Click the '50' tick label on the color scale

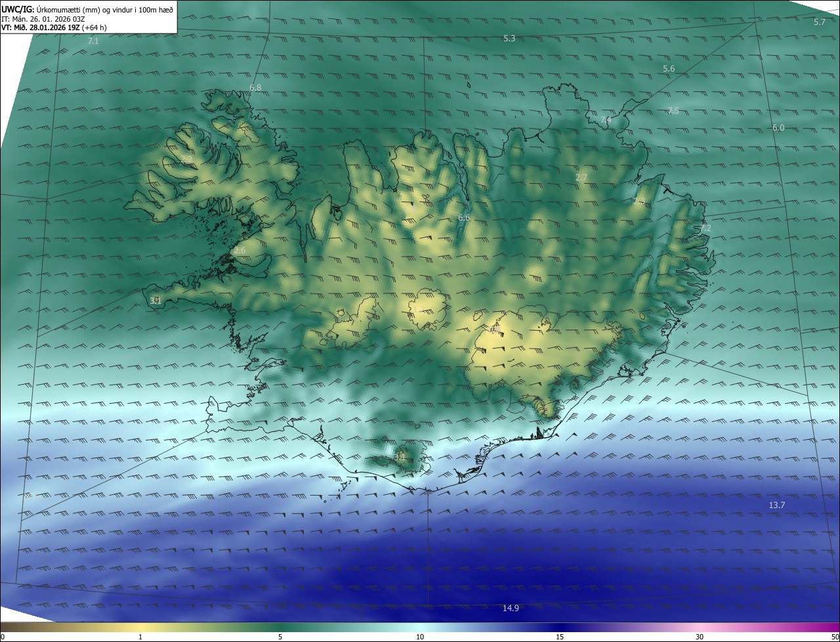point(835,637)
